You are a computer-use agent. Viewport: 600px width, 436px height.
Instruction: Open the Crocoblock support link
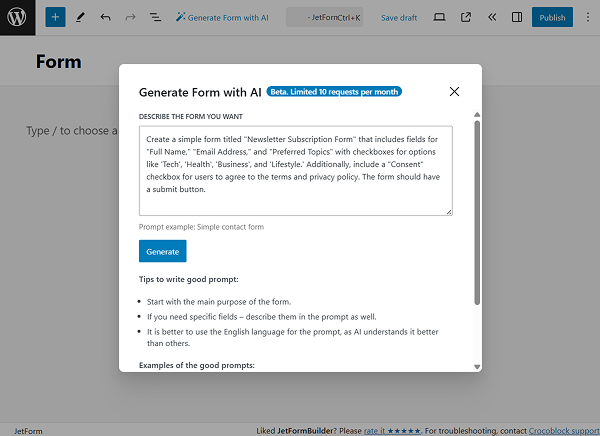pyautogui.click(x=564, y=431)
